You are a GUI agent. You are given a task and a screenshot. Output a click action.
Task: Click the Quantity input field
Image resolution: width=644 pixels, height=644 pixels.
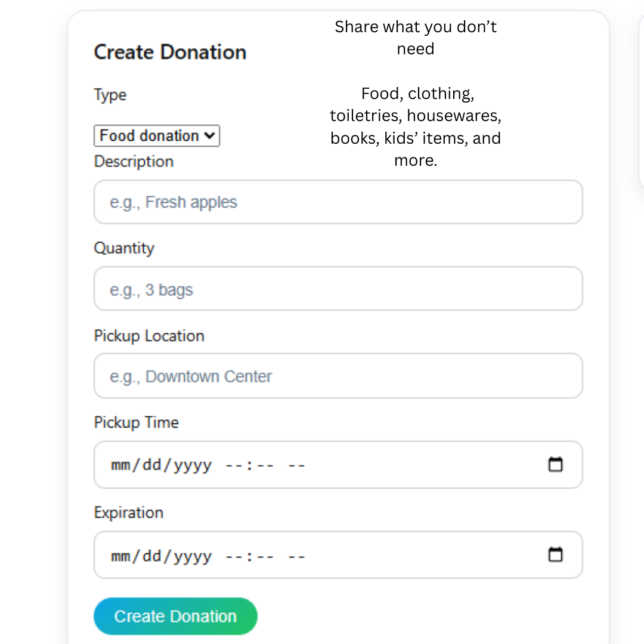pos(338,289)
